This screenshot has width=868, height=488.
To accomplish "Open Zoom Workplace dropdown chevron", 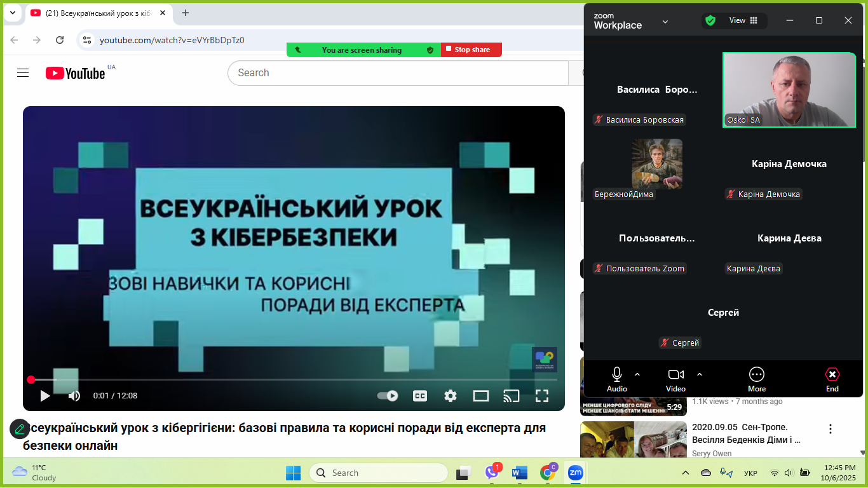I will coord(665,21).
